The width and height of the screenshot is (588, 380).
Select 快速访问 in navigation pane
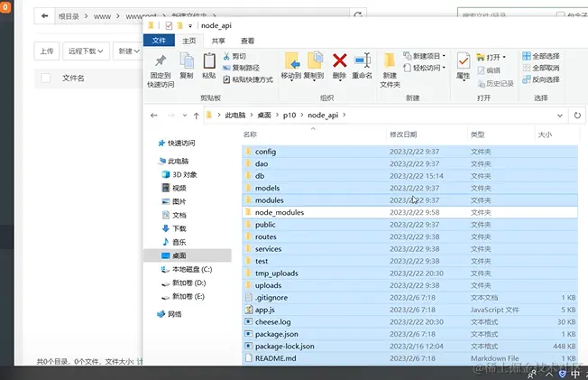[x=176, y=143]
